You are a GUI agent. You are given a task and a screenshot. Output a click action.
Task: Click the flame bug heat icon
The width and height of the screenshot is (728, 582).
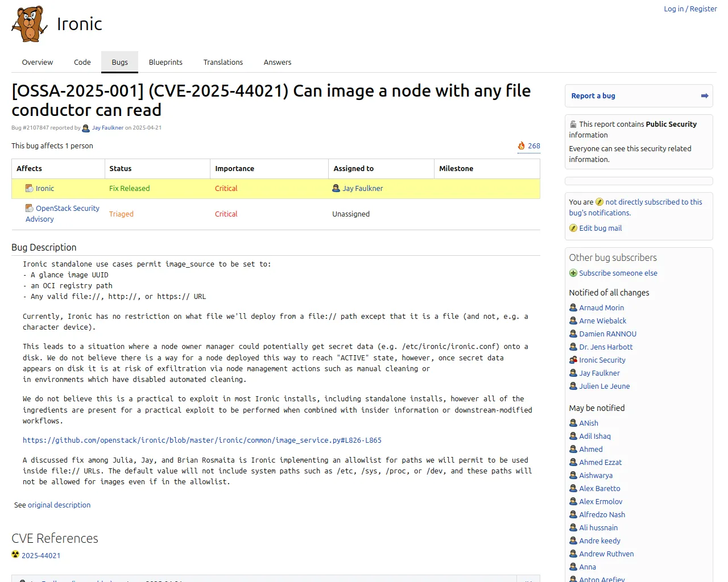pyautogui.click(x=521, y=146)
